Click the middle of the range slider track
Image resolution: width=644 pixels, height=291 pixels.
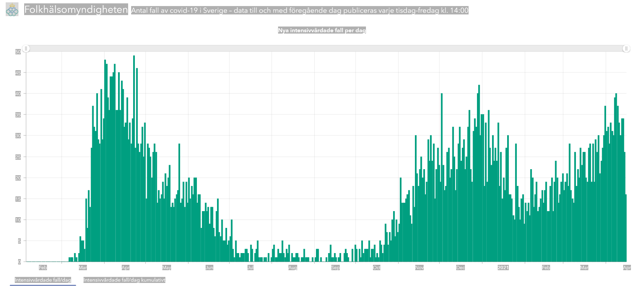tap(326, 49)
